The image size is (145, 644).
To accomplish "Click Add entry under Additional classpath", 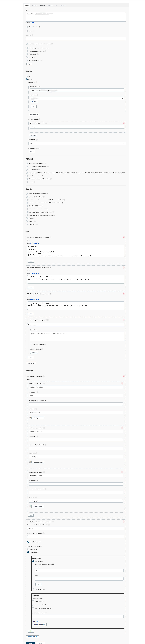I will tap(34, 352).
